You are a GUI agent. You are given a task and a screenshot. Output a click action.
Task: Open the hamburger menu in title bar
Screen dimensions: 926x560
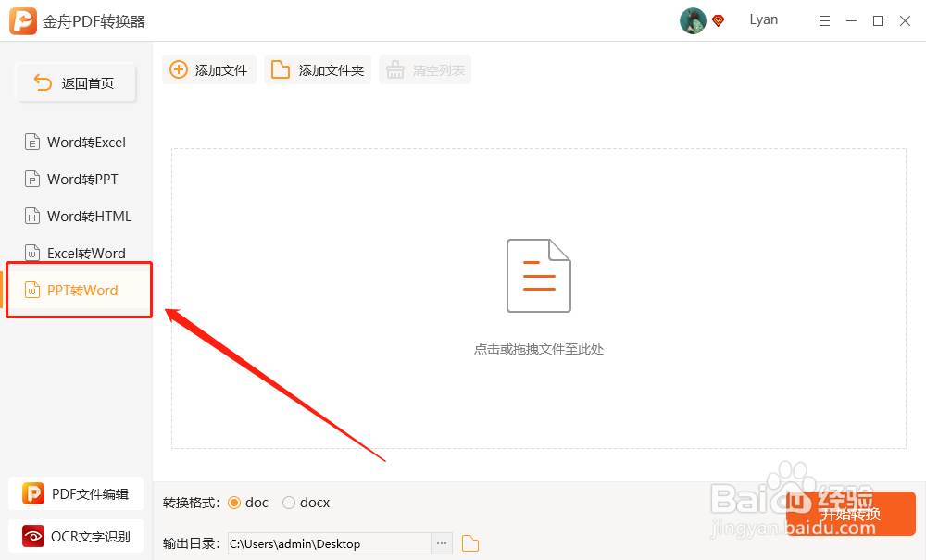click(824, 21)
